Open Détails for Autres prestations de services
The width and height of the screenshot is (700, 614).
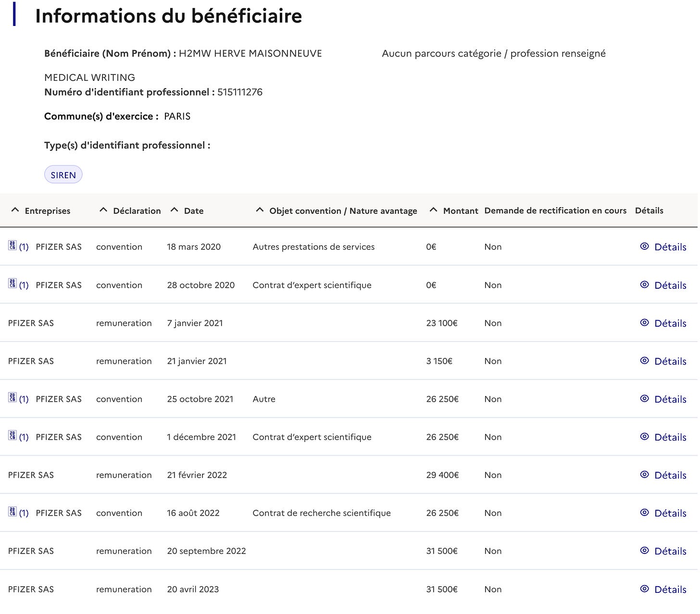(x=670, y=247)
